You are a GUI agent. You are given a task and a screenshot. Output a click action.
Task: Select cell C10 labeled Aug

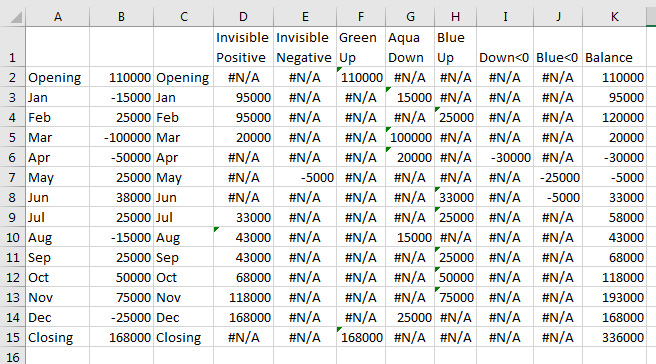pyautogui.click(x=184, y=237)
